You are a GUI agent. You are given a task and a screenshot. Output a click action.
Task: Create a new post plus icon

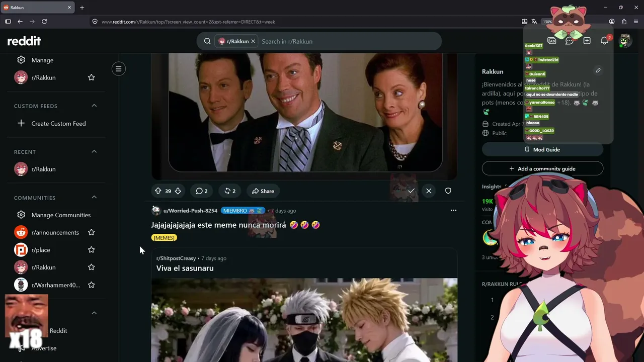[587, 41]
